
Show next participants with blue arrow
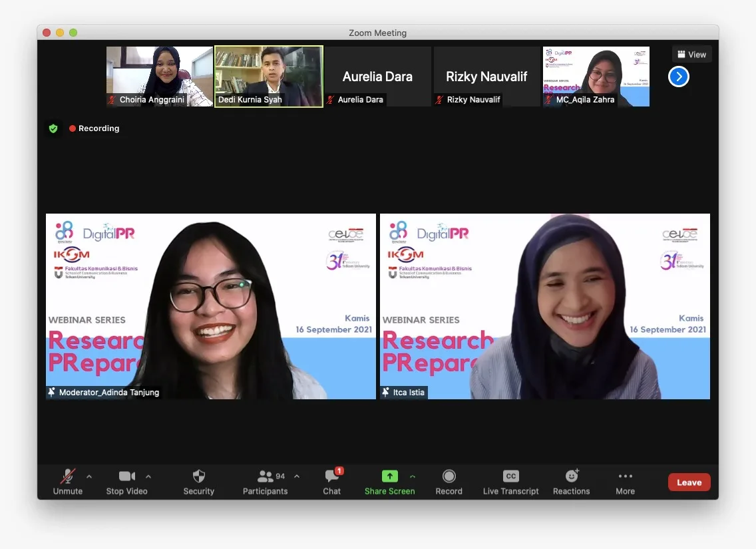coord(678,77)
